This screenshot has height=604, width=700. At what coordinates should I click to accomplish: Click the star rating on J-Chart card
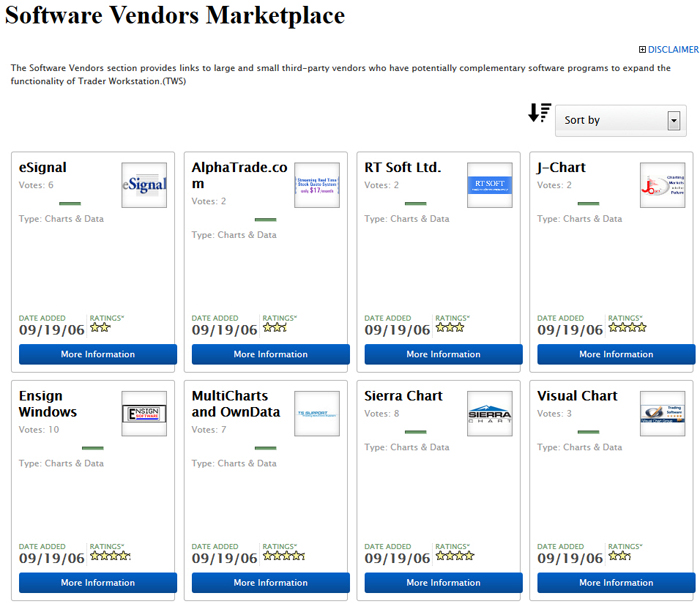(x=627, y=328)
